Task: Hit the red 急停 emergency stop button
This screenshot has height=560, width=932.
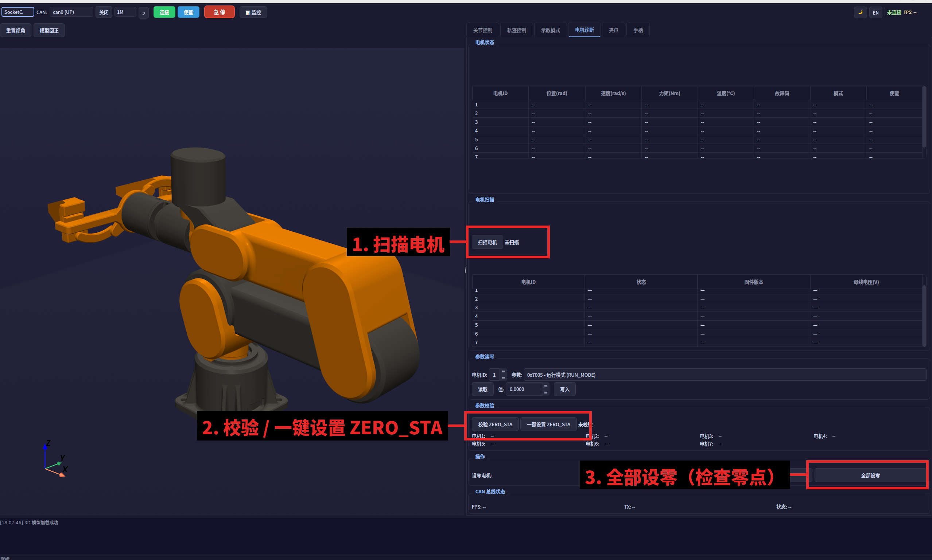Action: coord(220,12)
